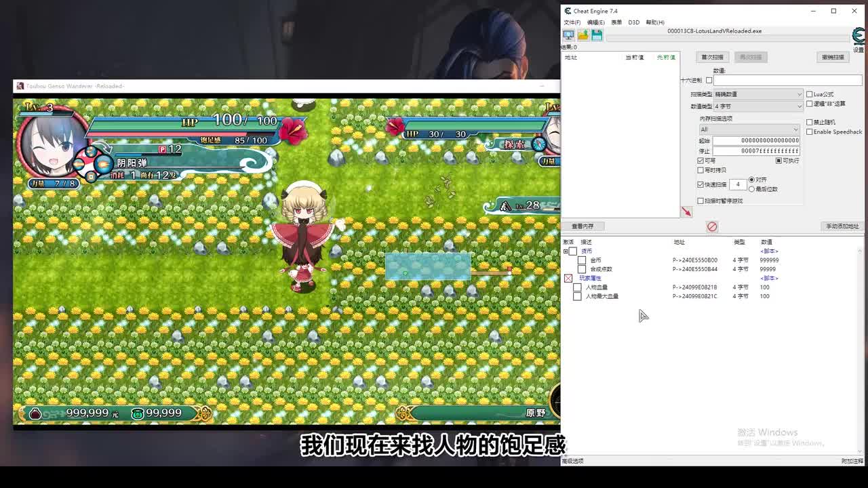Click the blonde character sprite in game
Image resolution: width=868 pixels, height=488 pixels.
(303, 237)
